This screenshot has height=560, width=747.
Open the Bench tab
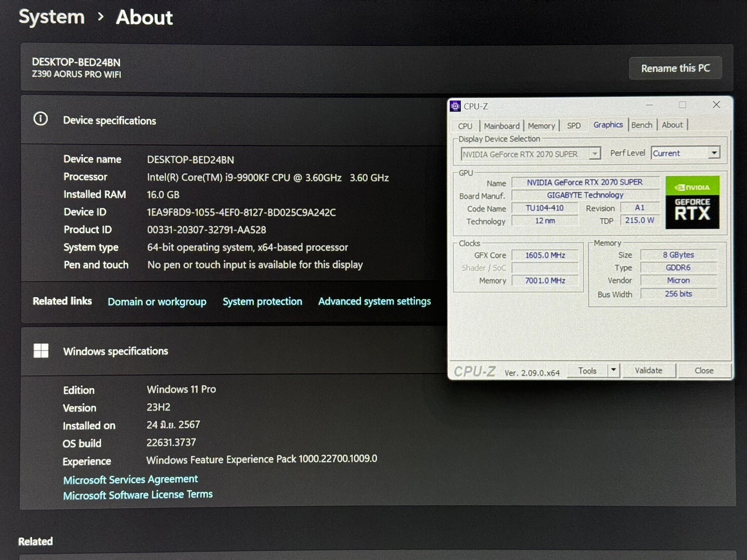(642, 125)
